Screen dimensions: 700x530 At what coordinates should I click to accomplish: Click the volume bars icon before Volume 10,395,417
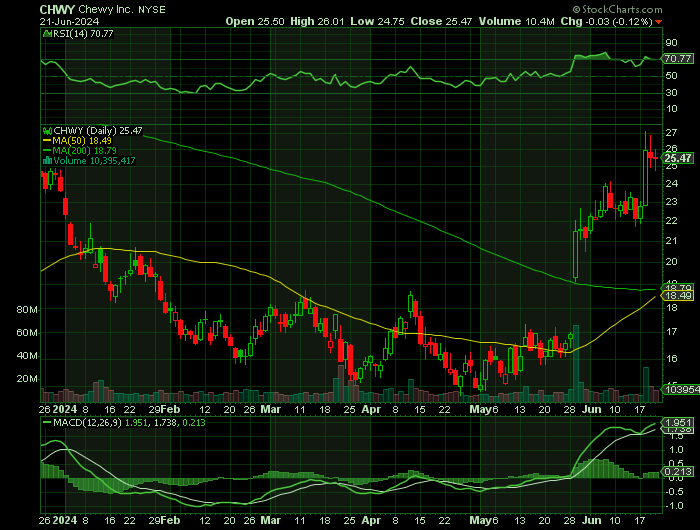(47, 161)
